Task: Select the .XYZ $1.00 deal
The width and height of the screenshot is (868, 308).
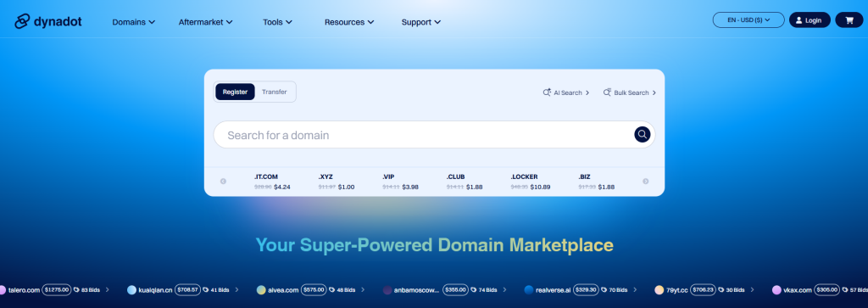Action: [x=337, y=182]
